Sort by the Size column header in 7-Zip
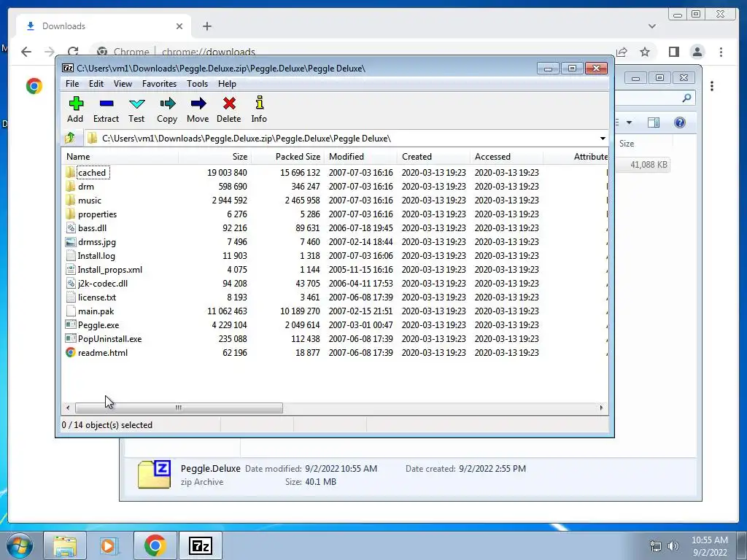 click(215, 157)
